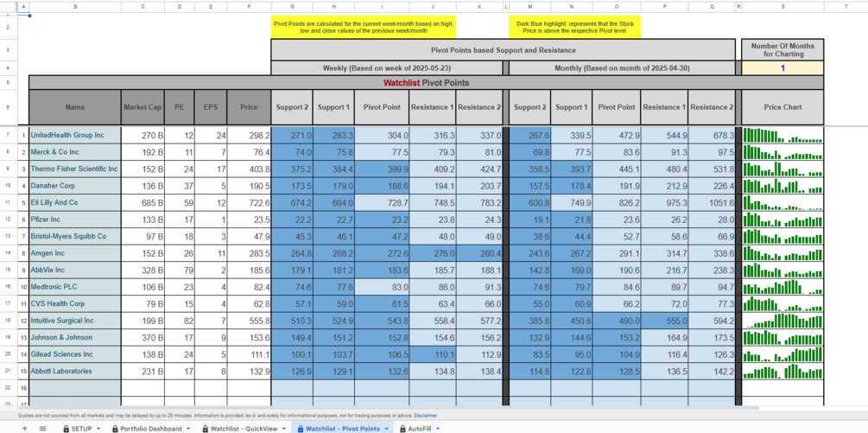The height and width of the screenshot is (433, 868).
Task: Select the UnitedHealth Group Inc name cell
Action: pos(75,135)
